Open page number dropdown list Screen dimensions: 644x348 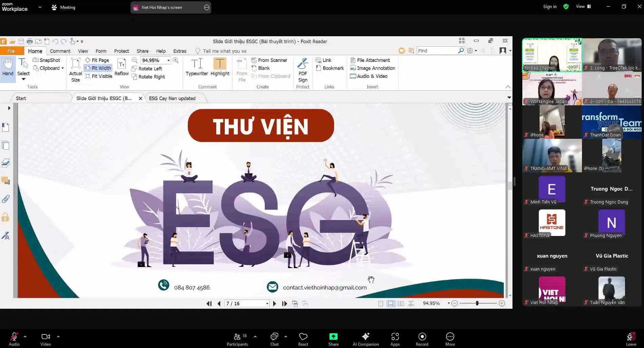pos(267,304)
